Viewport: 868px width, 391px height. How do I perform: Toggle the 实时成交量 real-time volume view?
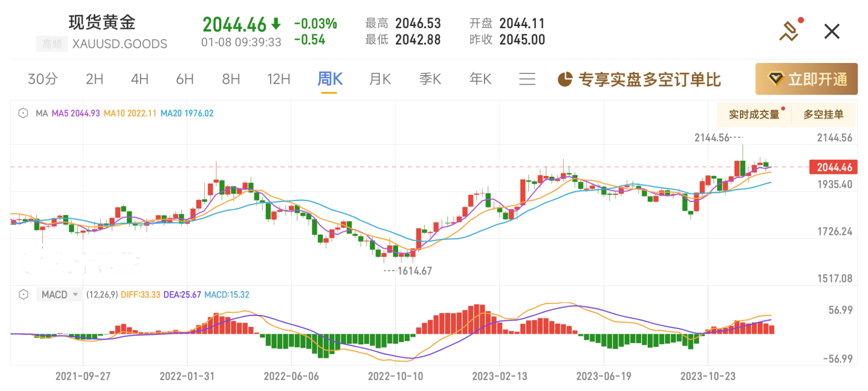click(x=754, y=115)
